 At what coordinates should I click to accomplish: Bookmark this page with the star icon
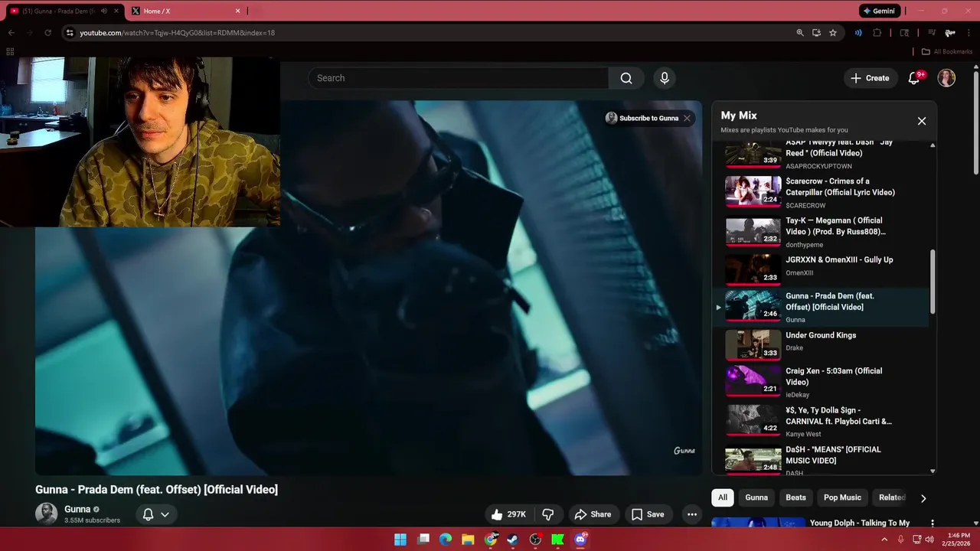[x=833, y=33]
